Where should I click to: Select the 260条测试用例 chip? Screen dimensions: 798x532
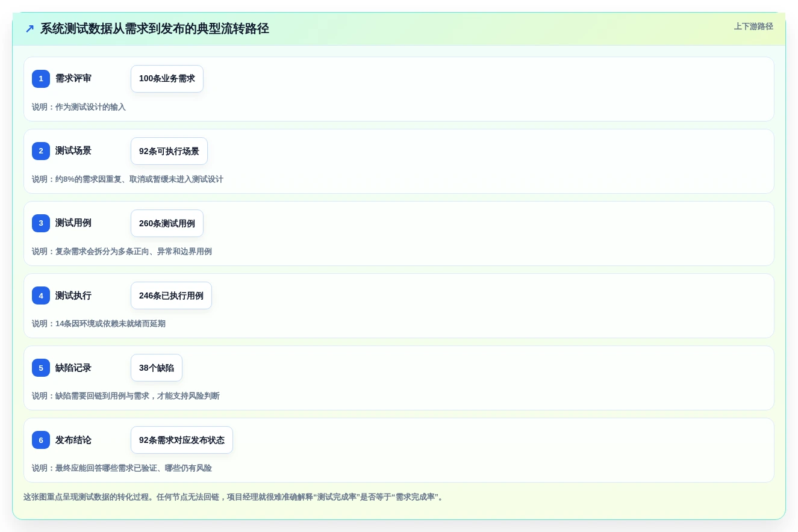point(167,223)
